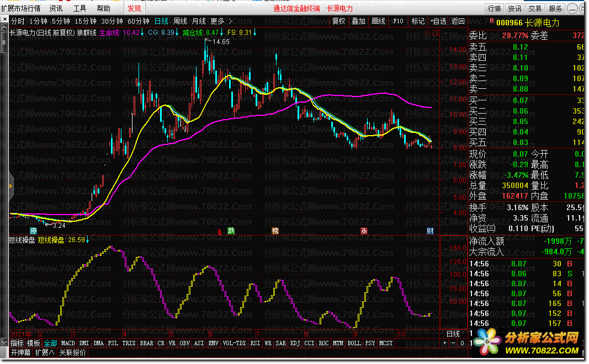
Task: Select the MACD indicator tab
Action: (68, 343)
